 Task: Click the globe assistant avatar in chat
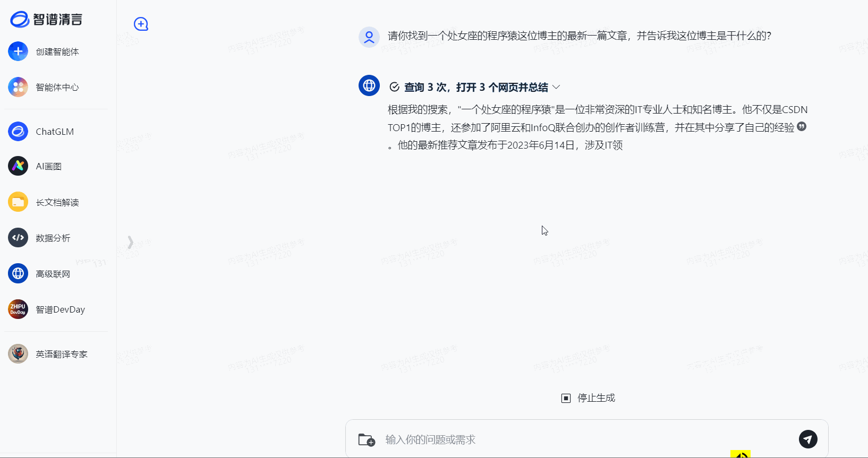[x=369, y=85]
